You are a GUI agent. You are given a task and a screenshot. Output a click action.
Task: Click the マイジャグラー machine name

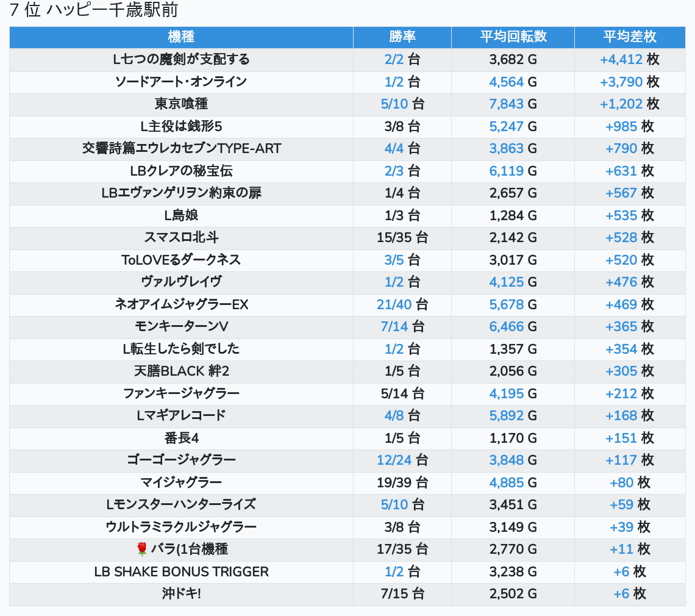pos(181,482)
